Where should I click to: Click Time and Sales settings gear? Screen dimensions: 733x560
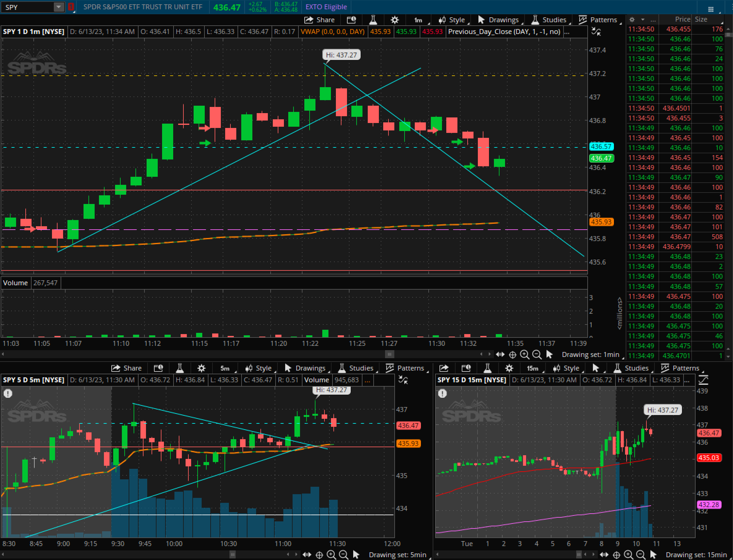coord(632,19)
